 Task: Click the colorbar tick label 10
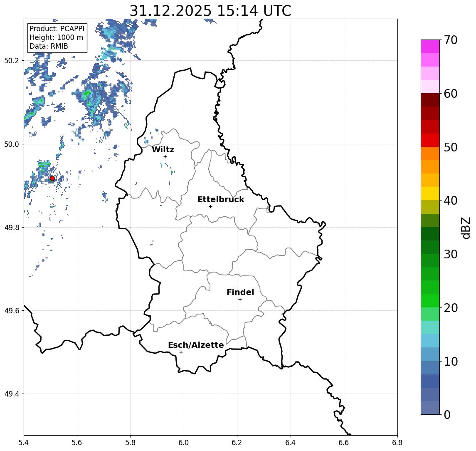(451, 361)
